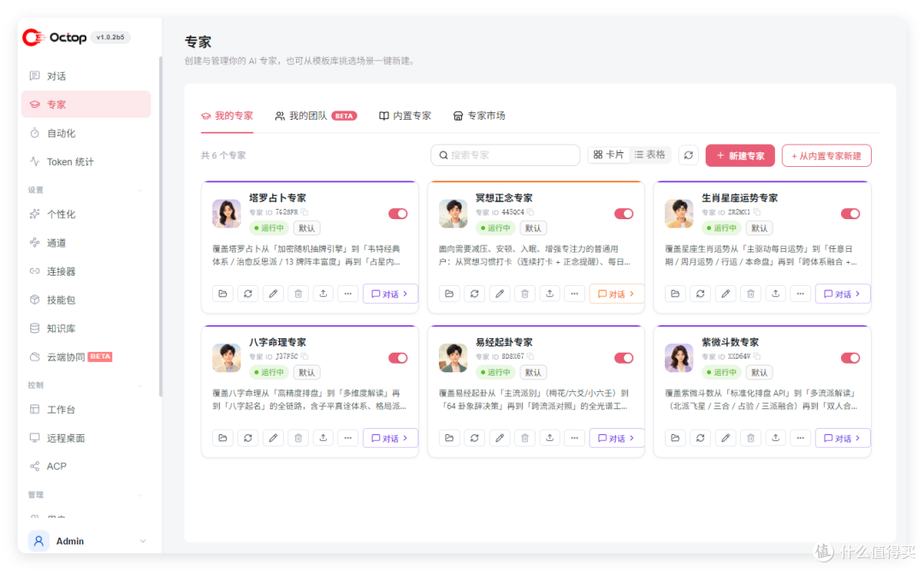Click refresh icon on 紫微斗数专家 card
Screen dimensions: 924x571
pos(700,437)
